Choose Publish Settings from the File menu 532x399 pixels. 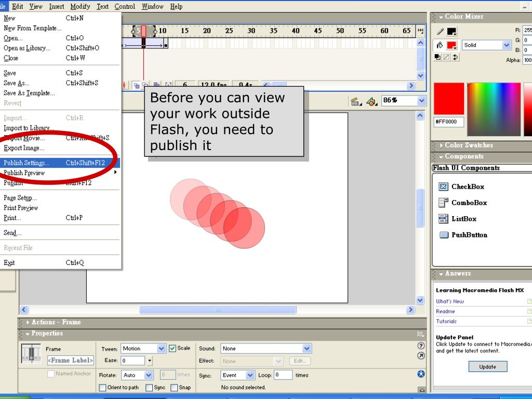[x=27, y=163]
